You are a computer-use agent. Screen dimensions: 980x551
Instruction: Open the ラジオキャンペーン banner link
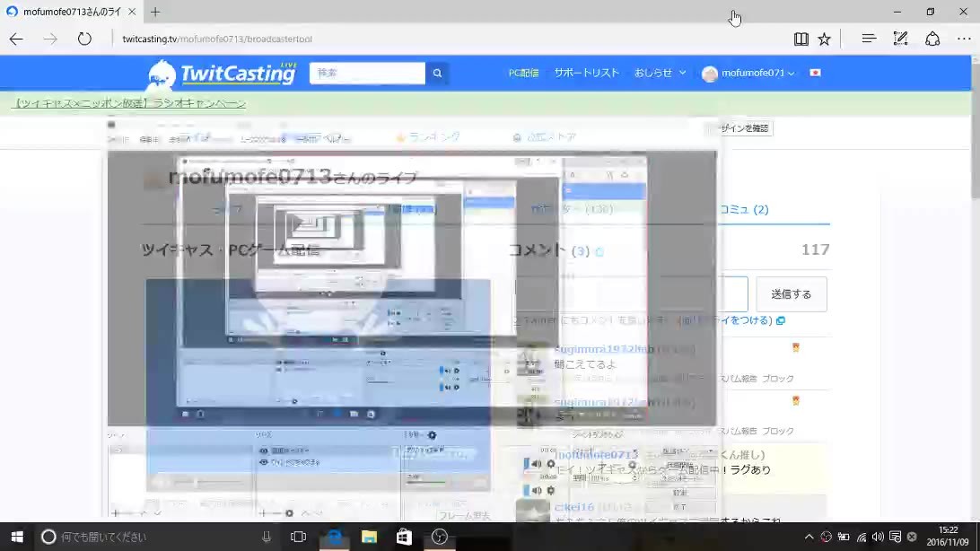(x=128, y=104)
